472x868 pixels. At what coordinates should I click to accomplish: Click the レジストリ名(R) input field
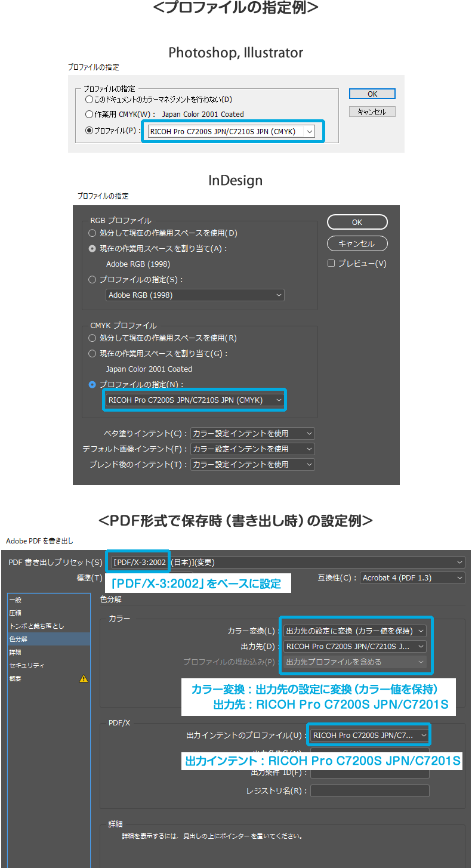(369, 790)
